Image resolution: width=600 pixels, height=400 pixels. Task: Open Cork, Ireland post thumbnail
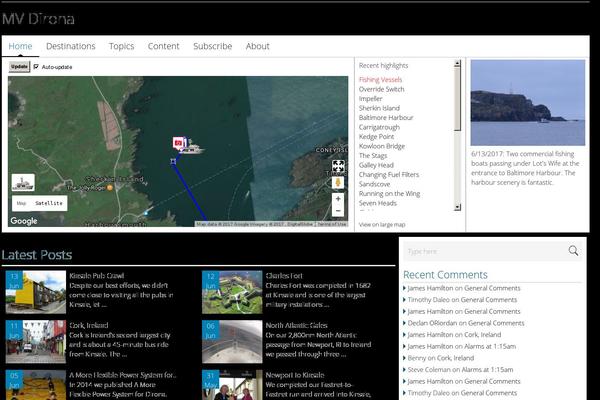pyautogui.click(x=36, y=342)
